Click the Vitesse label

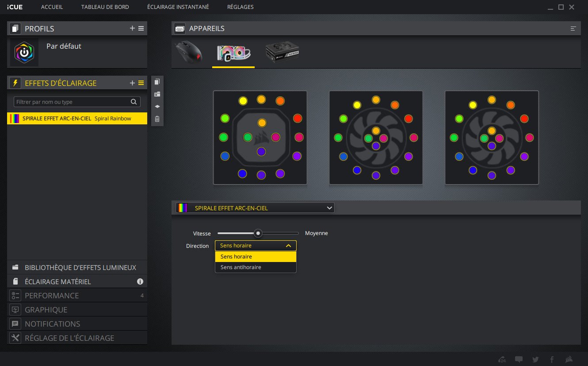[x=202, y=233]
